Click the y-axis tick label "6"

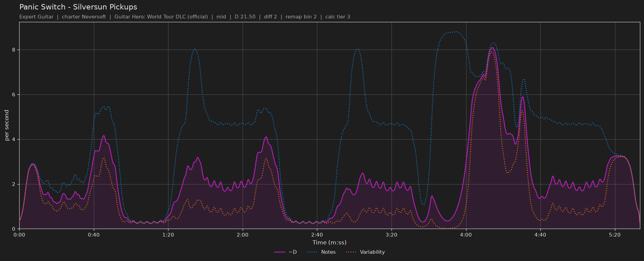[14, 95]
